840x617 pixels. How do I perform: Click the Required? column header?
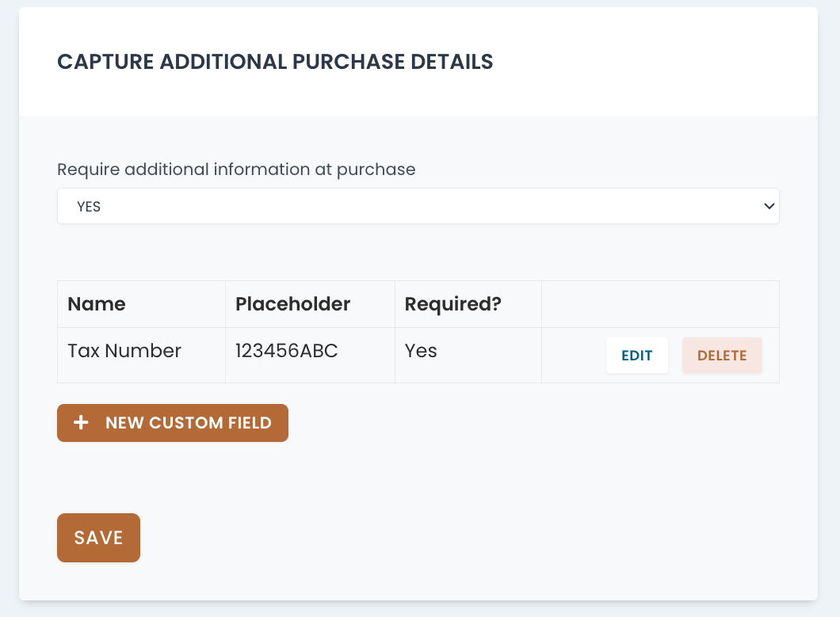[x=452, y=304]
